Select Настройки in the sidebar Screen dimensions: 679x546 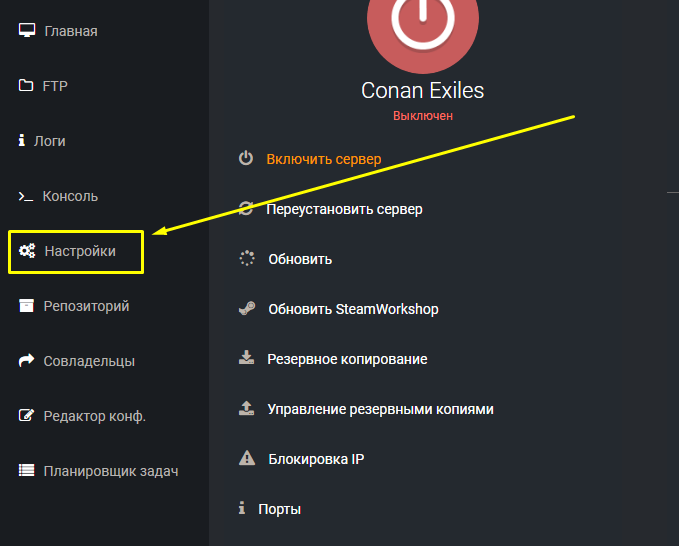[80, 251]
